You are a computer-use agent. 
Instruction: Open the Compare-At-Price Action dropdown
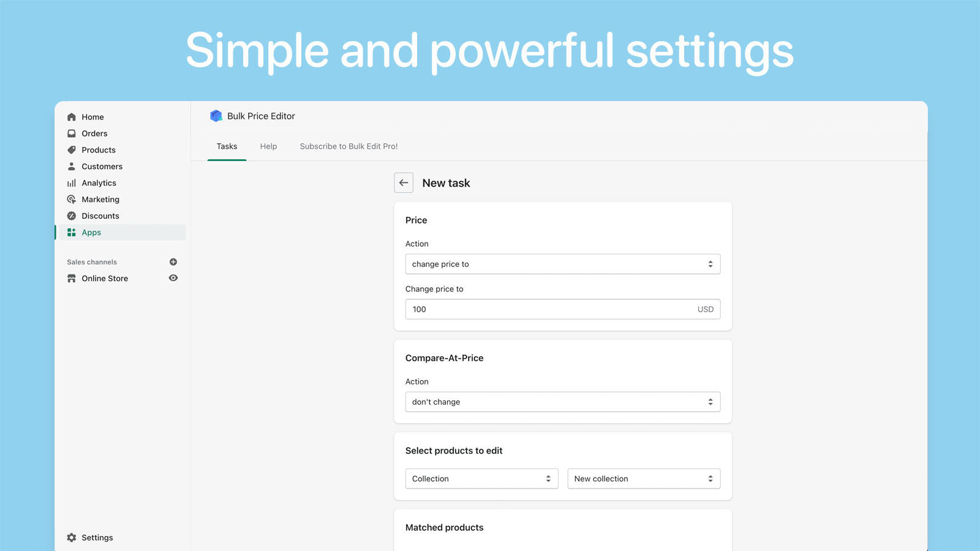tap(562, 402)
